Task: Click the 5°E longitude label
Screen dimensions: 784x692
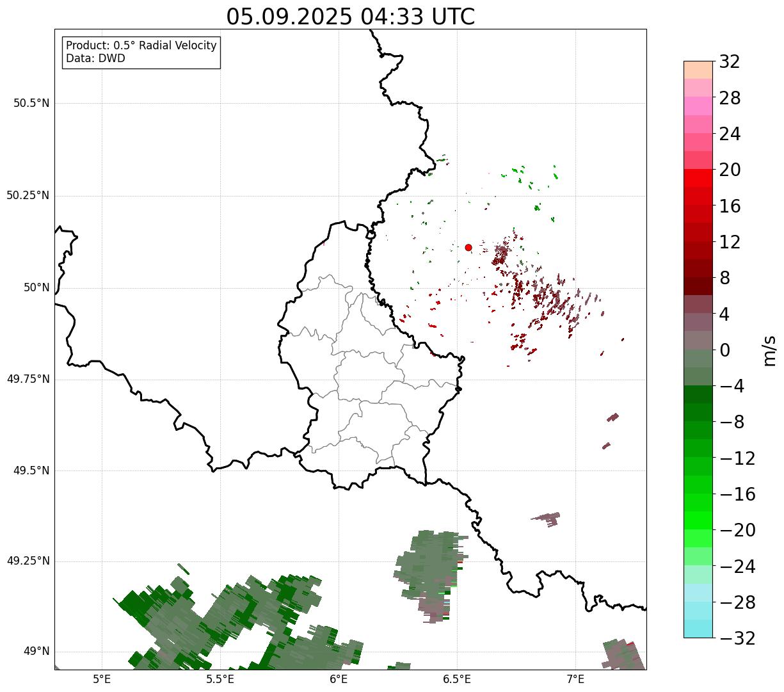Action: 102,679
